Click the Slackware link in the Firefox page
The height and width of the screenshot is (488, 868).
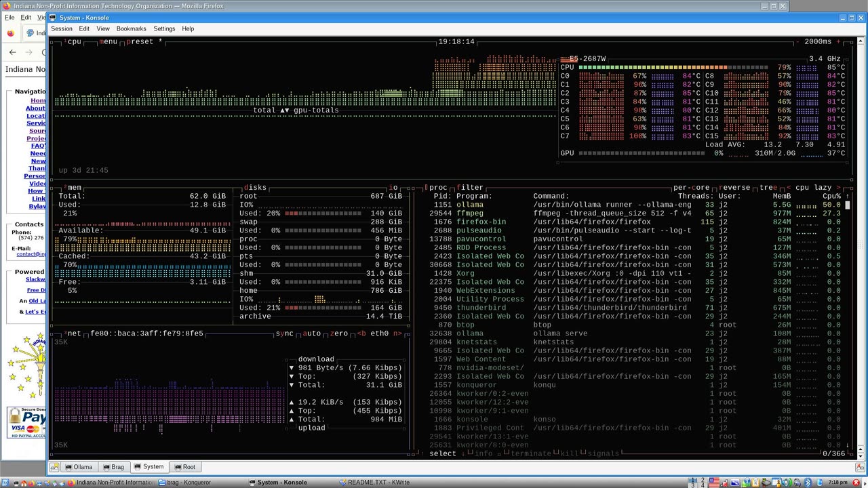coord(35,279)
